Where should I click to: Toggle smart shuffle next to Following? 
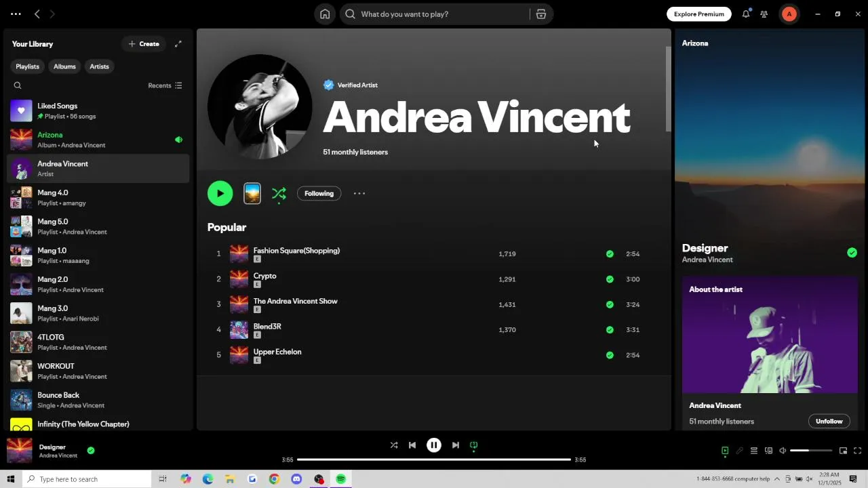(x=279, y=194)
